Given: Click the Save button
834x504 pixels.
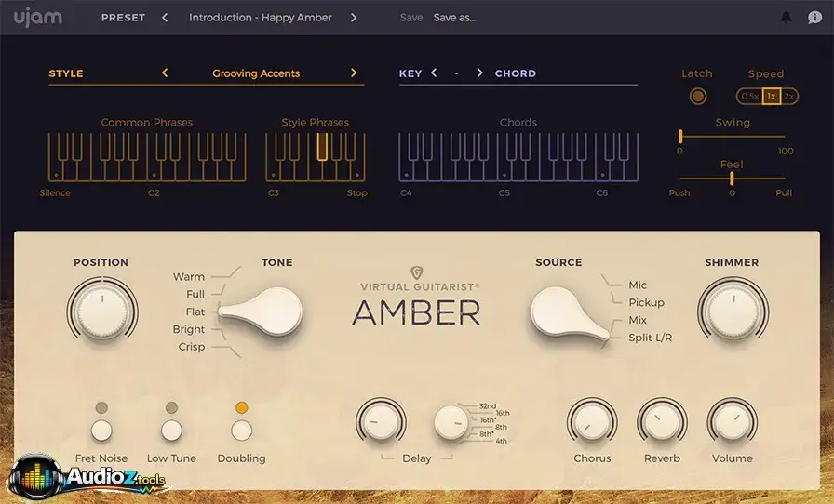Looking at the screenshot, I should [x=411, y=18].
